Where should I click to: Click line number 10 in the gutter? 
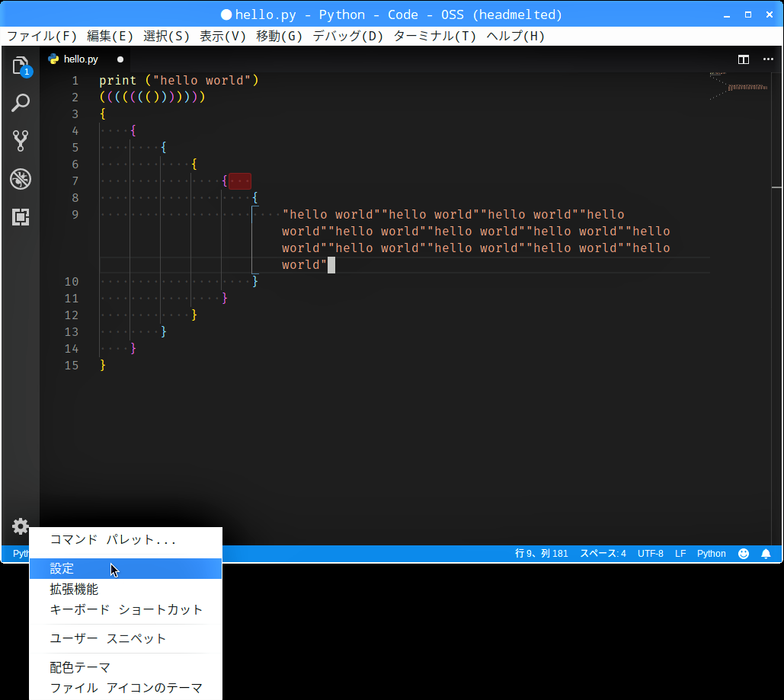(x=72, y=282)
